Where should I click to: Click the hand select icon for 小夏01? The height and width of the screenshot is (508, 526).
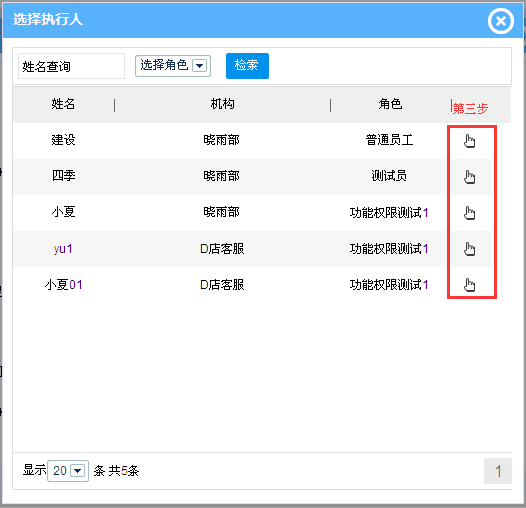469,285
